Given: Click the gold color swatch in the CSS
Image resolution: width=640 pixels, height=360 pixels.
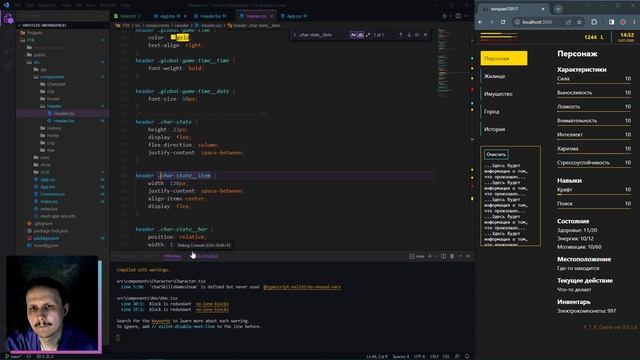Looking at the screenshot, I should 173,37.
